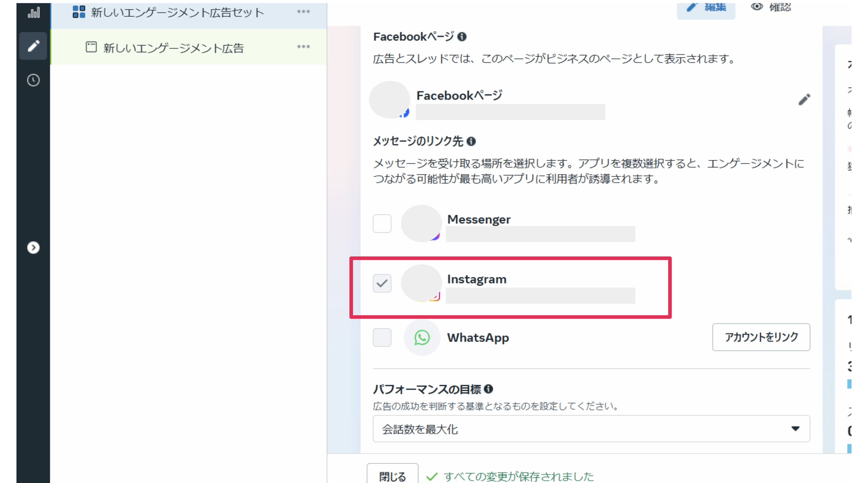
Task: Open the bar chart insights icon in sidebar
Action: [x=33, y=12]
